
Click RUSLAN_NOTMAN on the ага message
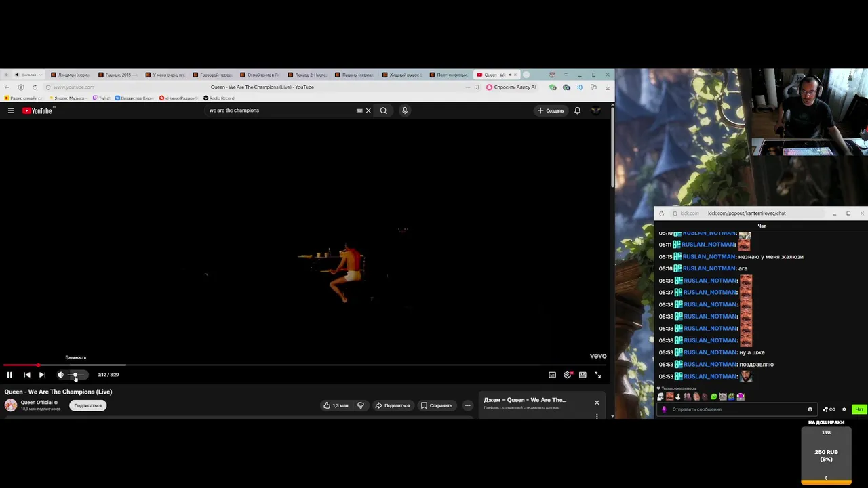(x=709, y=268)
